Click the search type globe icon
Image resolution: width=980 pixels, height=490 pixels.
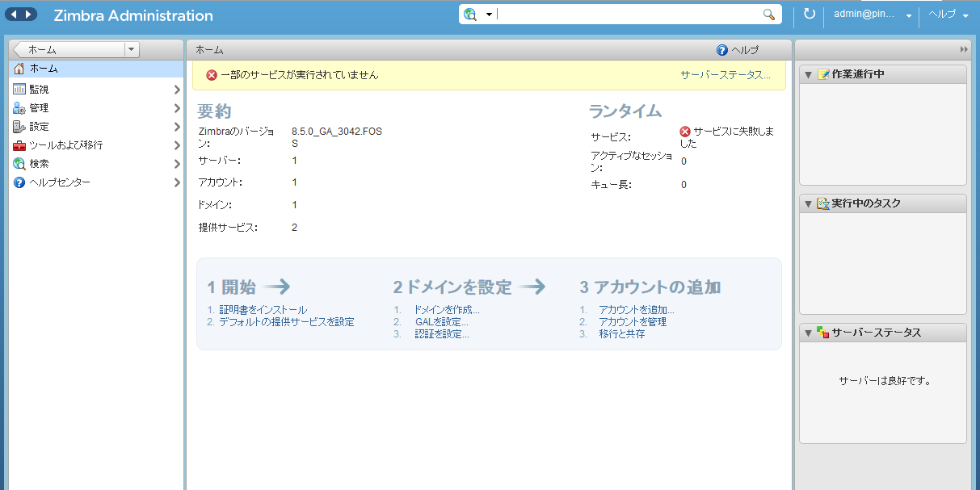pos(470,15)
